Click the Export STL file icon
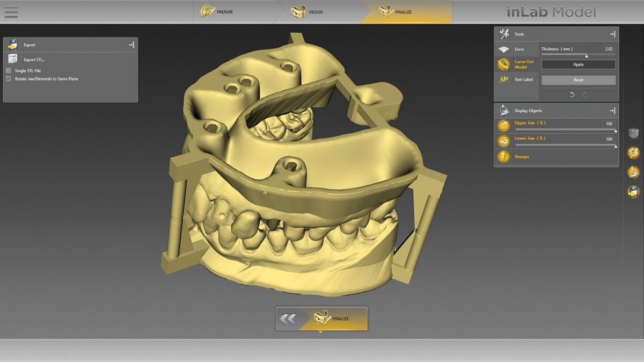This screenshot has width=644, height=362. 13,59
